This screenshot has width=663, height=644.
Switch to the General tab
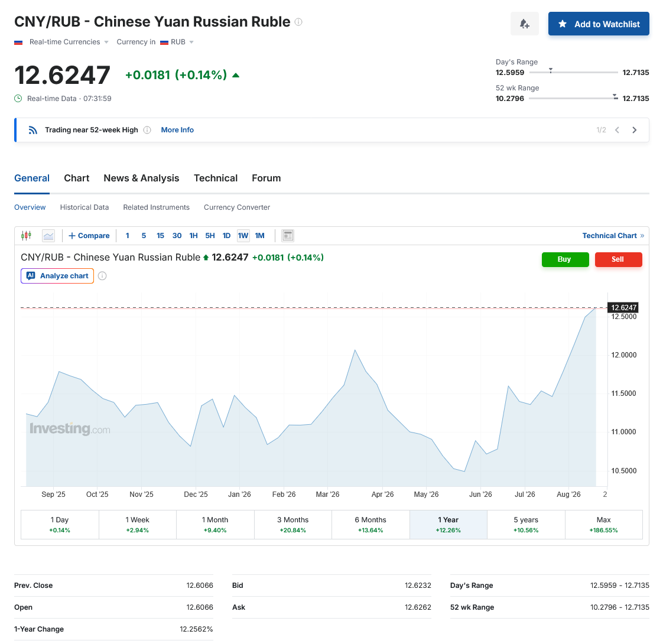click(32, 178)
